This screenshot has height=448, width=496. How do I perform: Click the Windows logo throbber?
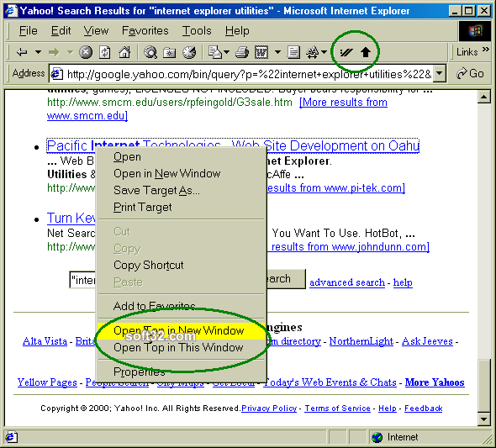pyautogui.click(x=475, y=30)
